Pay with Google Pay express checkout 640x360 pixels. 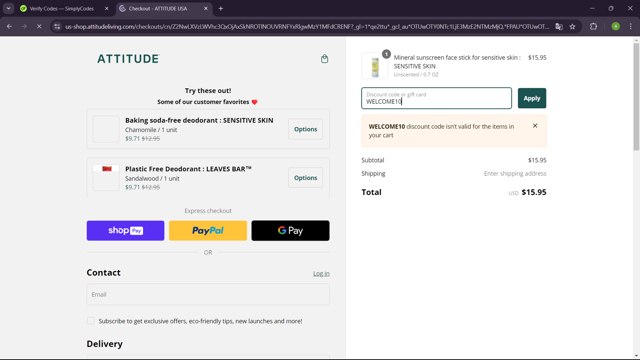coord(290,231)
